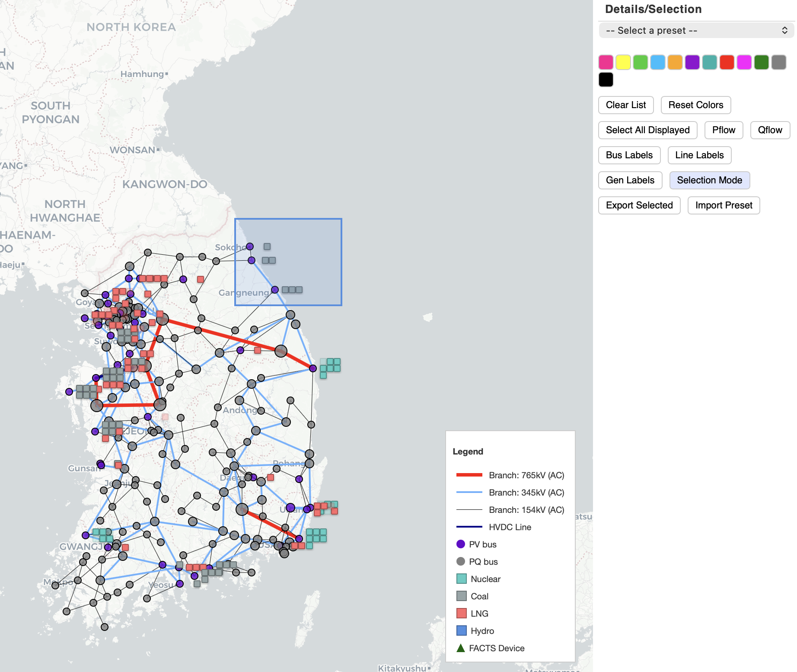The height and width of the screenshot is (672, 797).
Task: Click the Coal legend square icon
Action: click(x=461, y=596)
